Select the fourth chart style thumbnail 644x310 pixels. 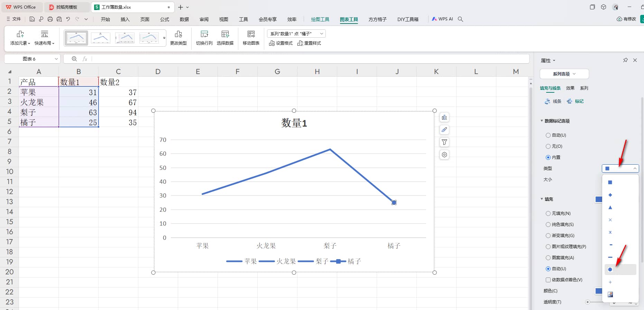tap(149, 38)
